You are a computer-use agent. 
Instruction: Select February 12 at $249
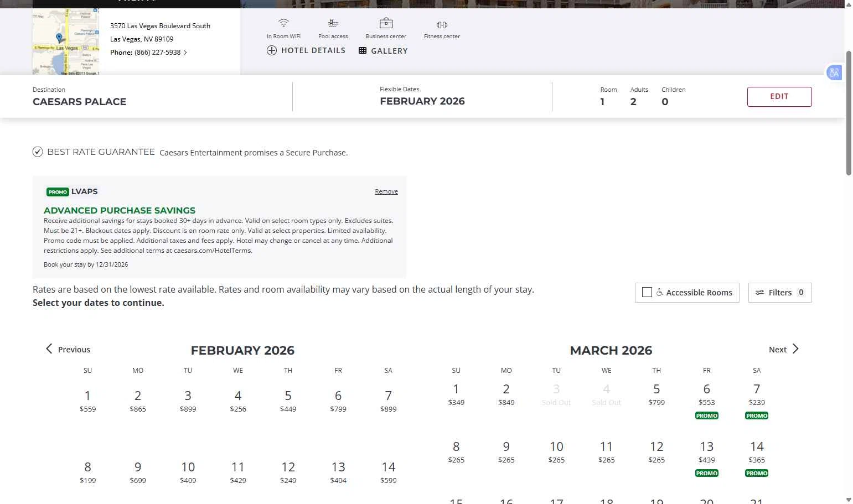coord(288,472)
